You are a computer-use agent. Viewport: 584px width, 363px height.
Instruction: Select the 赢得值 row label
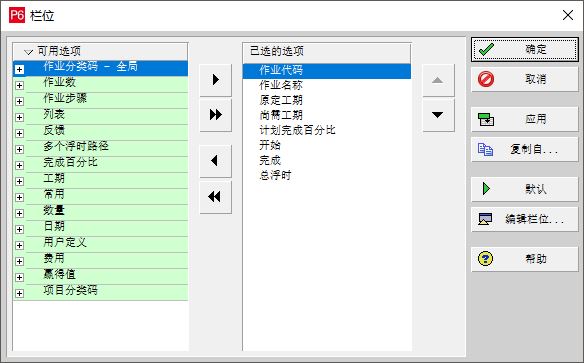[60, 274]
